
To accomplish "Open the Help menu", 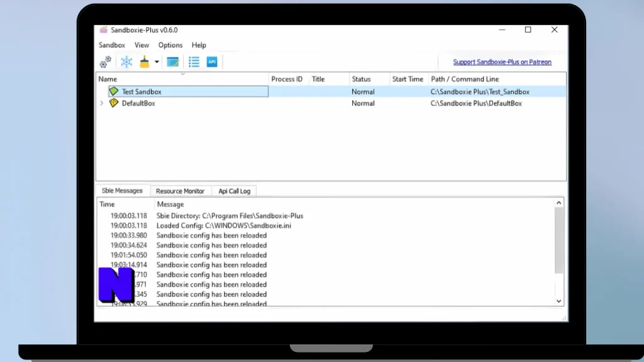I will 199,45.
